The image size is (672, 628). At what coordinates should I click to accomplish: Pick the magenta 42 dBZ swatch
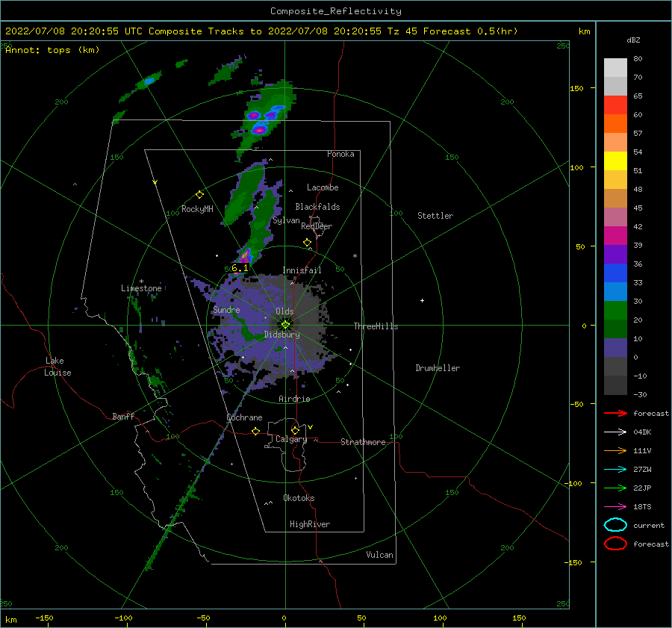tap(615, 236)
